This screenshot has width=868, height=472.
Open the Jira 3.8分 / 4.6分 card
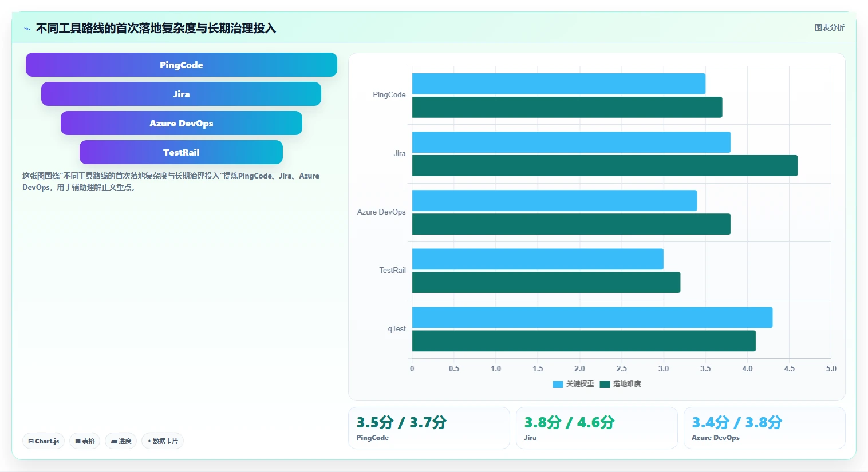(x=597, y=428)
